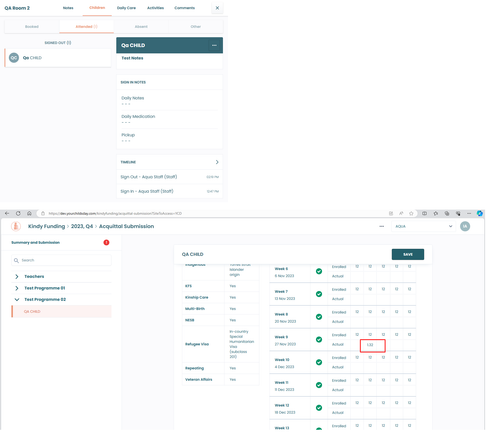Image resolution: width=500 pixels, height=444 pixels.
Task: Select the Children tab
Action: tap(97, 8)
